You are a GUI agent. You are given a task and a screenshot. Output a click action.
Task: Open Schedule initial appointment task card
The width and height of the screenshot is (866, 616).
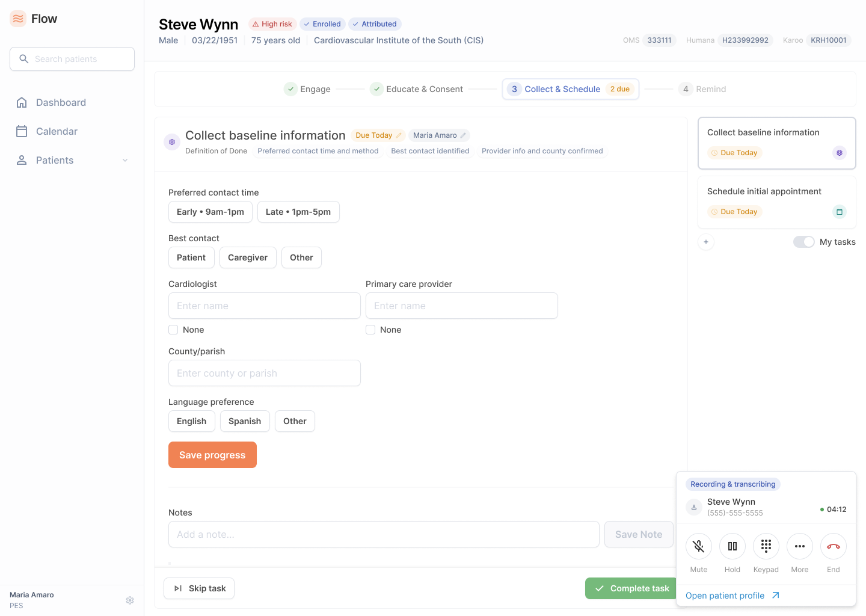[x=777, y=202]
